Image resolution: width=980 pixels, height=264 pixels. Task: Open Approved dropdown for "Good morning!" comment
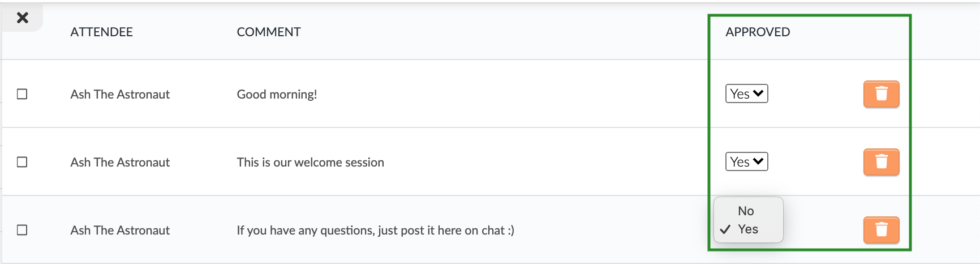[746, 93]
